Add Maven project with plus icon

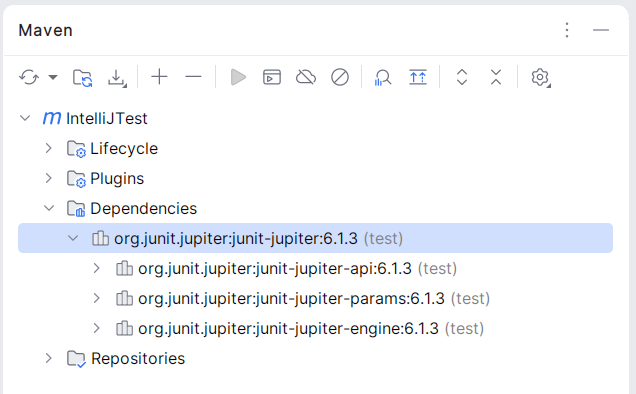[x=159, y=77]
